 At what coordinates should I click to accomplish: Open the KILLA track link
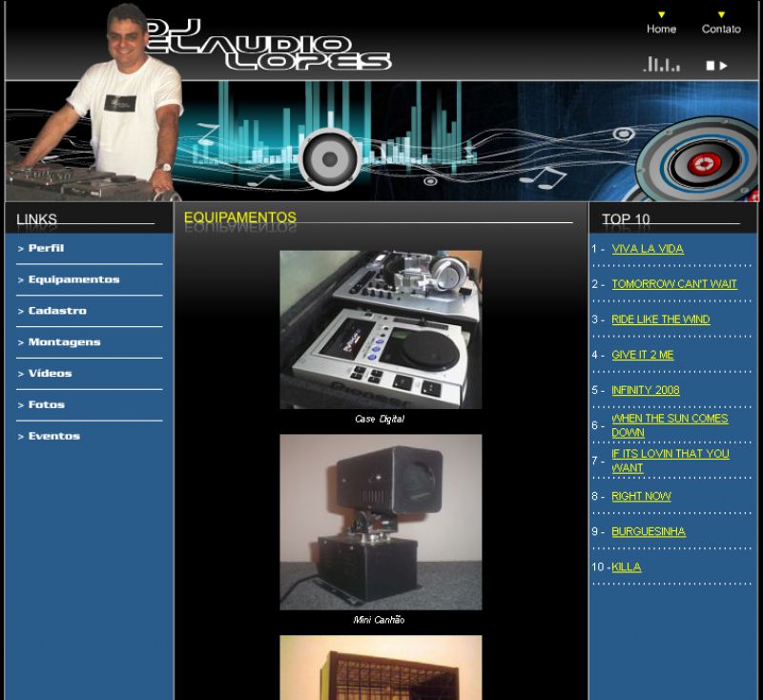pos(627,567)
